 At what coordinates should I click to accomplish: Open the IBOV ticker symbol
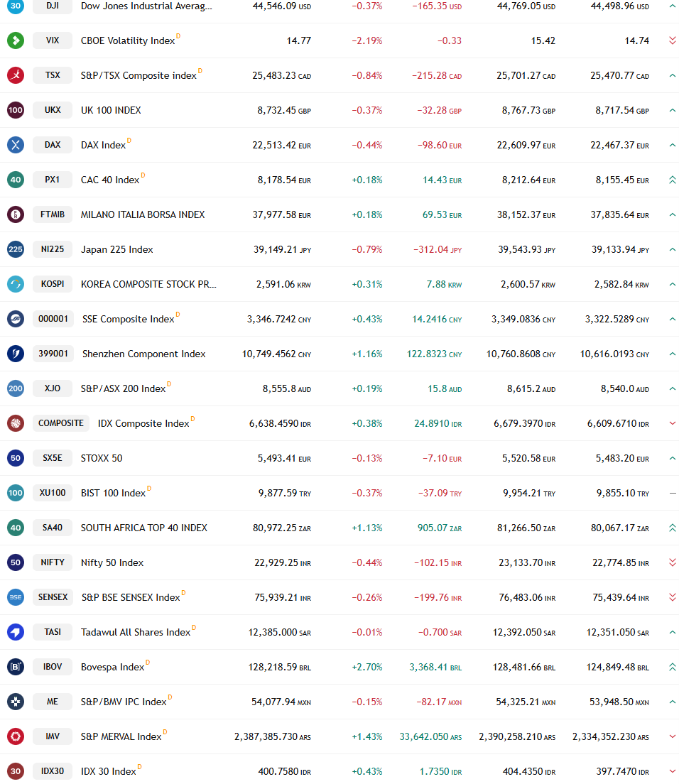pyautogui.click(x=53, y=667)
